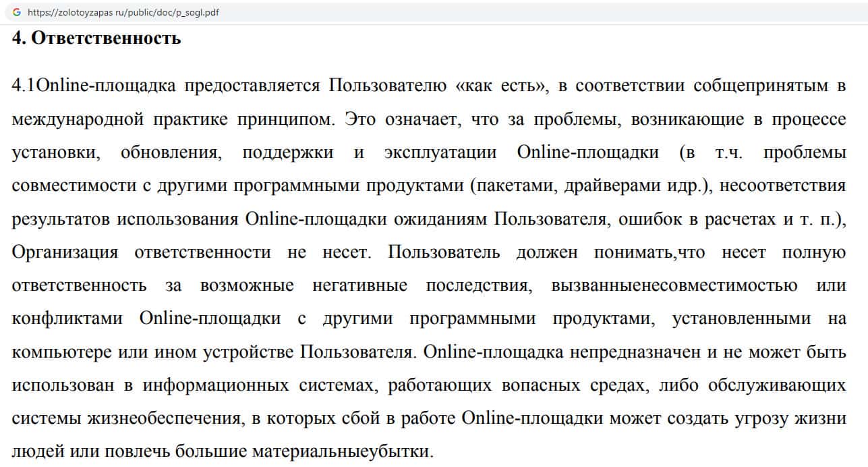Click the word "жизнеобеспечения" in the paragraph

(x=165, y=418)
